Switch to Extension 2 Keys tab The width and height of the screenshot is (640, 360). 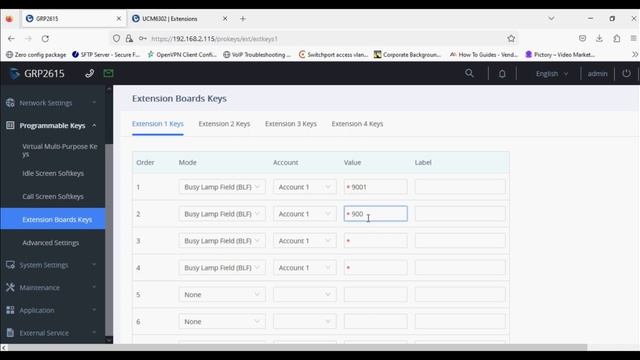click(224, 124)
